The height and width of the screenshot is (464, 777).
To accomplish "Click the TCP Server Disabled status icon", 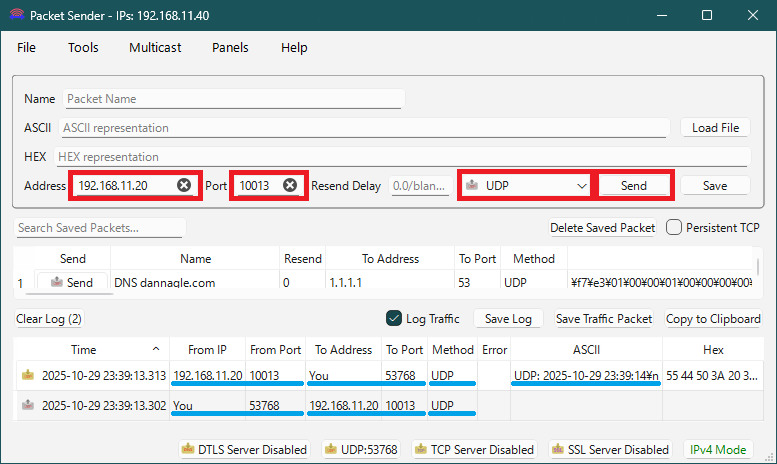I will pyautogui.click(x=421, y=450).
